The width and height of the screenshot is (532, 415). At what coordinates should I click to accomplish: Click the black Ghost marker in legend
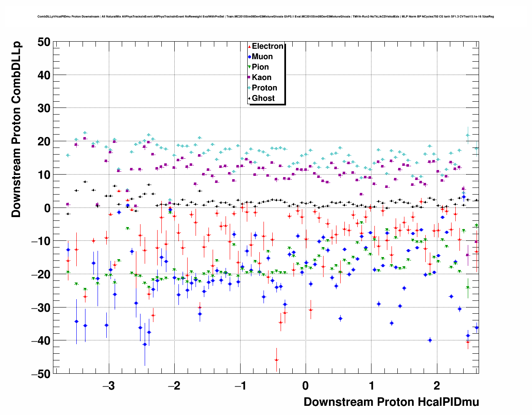tap(249, 98)
